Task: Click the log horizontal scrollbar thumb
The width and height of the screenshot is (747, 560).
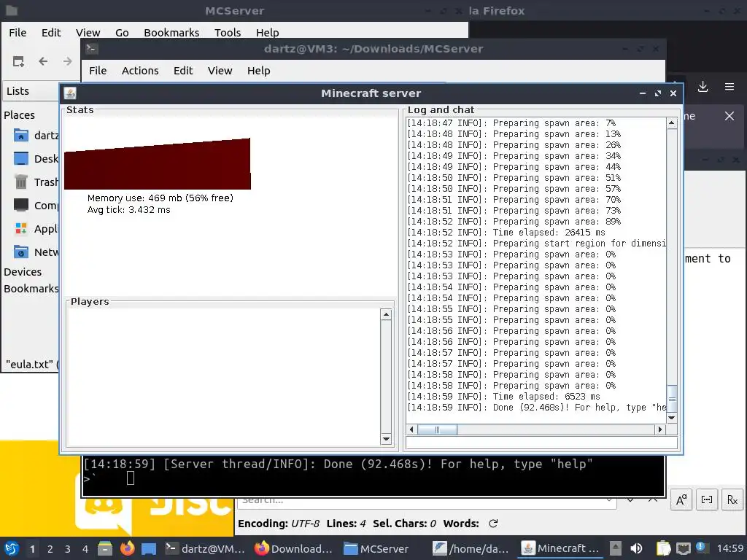Action: click(x=438, y=429)
